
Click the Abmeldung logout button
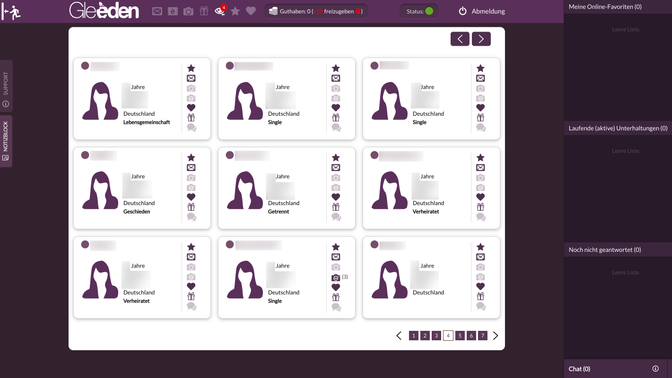coord(482,11)
